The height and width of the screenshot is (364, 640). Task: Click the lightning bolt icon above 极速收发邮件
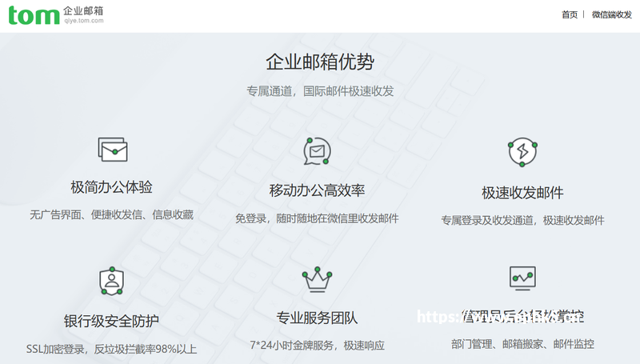(522, 152)
